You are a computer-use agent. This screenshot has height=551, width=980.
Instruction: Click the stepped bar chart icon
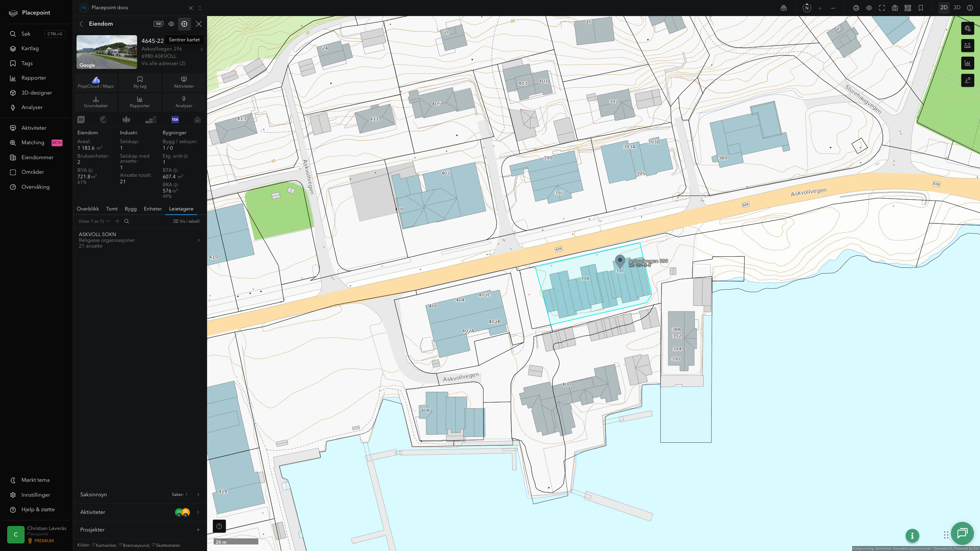pos(151,120)
